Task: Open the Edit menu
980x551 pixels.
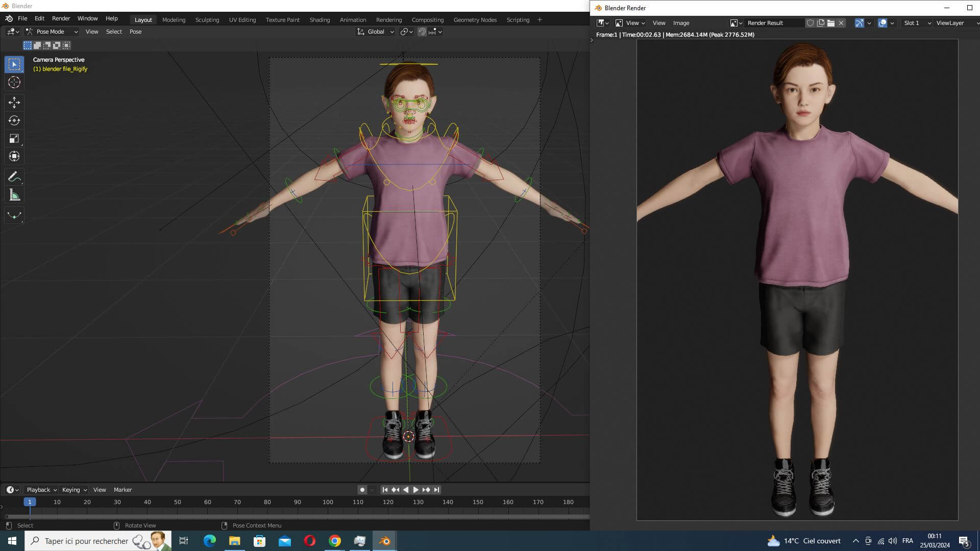Action: pyautogui.click(x=39, y=18)
